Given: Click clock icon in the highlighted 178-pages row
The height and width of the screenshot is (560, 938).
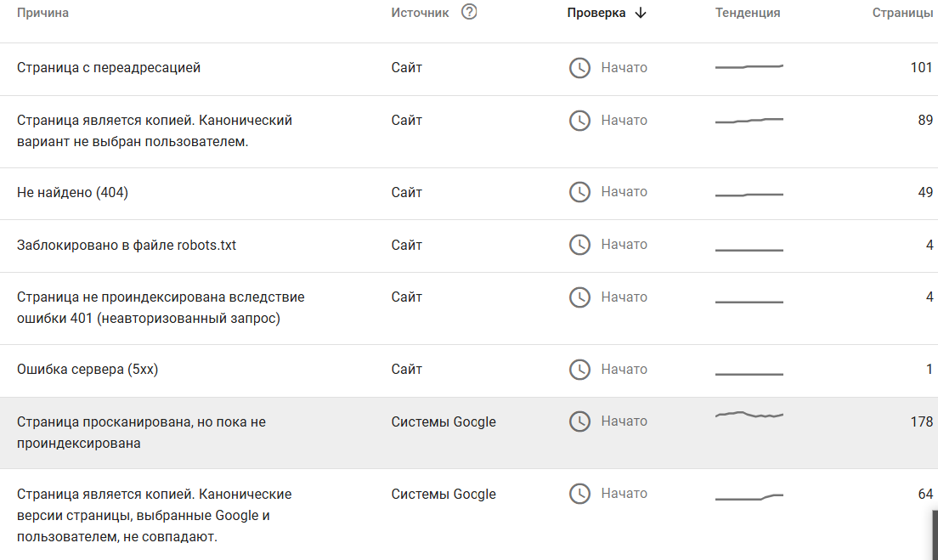Looking at the screenshot, I should [x=579, y=421].
